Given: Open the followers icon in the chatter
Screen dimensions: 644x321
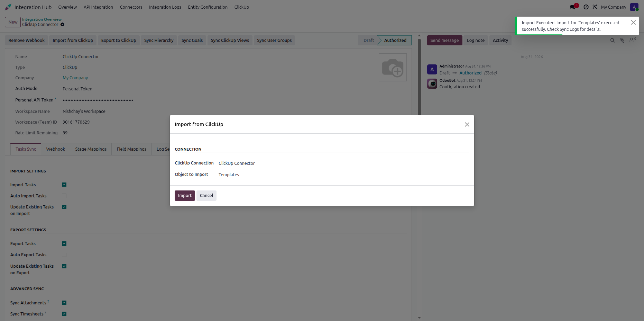Looking at the screenshot, I should click(x=632, y=40).
